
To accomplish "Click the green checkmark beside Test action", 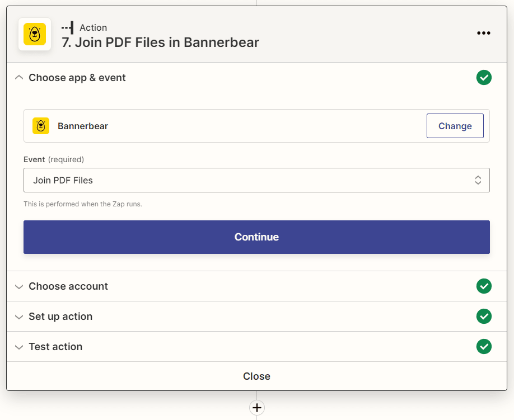I will click(x=484, y=347).
